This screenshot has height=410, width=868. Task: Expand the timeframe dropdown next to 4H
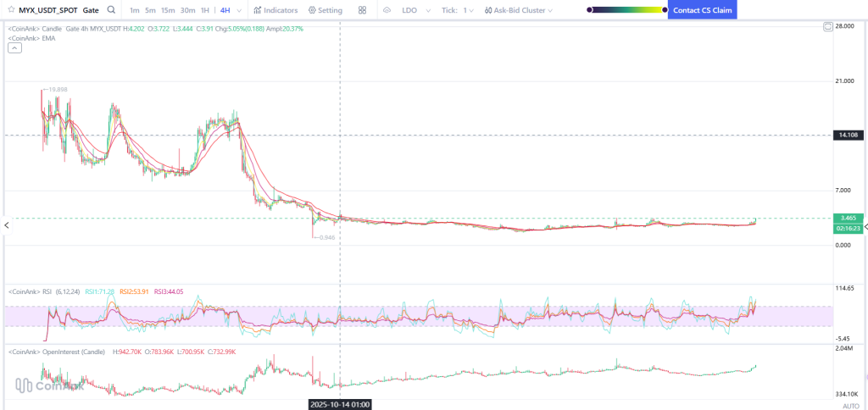[x=240, y=10]
